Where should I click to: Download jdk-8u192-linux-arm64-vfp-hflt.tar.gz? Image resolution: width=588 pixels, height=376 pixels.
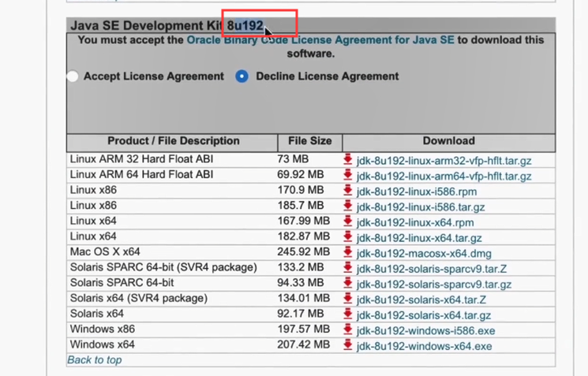click(x=444, y=176)
